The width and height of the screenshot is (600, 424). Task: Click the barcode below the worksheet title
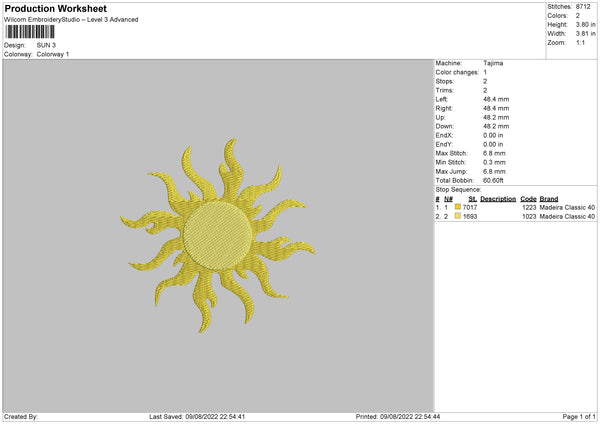tap(31, 33)
